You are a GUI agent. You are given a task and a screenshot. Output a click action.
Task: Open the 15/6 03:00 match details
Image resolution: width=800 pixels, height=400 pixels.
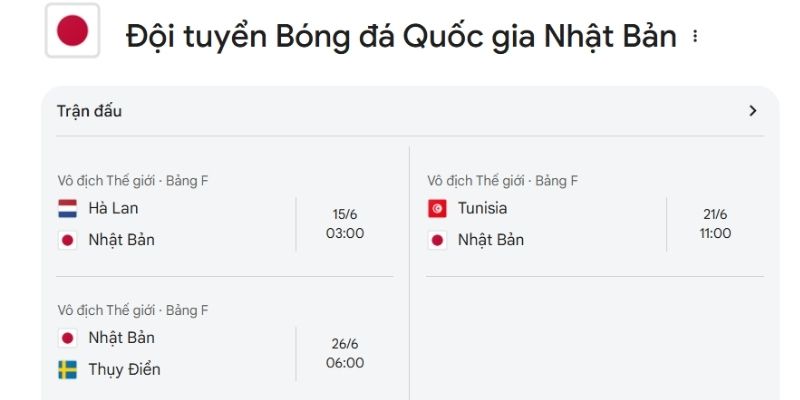click(345, 224)
